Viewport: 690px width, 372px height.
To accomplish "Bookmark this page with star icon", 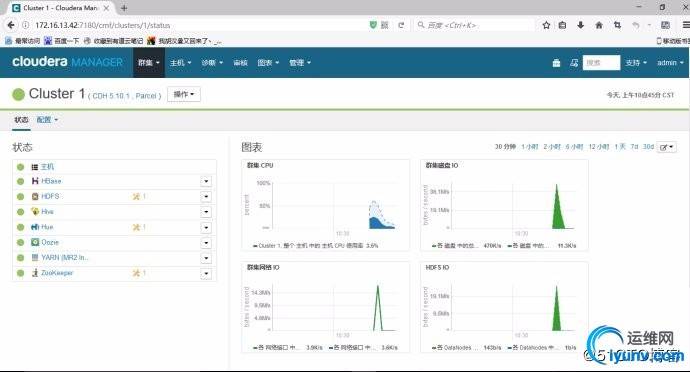I will [546, 25].
